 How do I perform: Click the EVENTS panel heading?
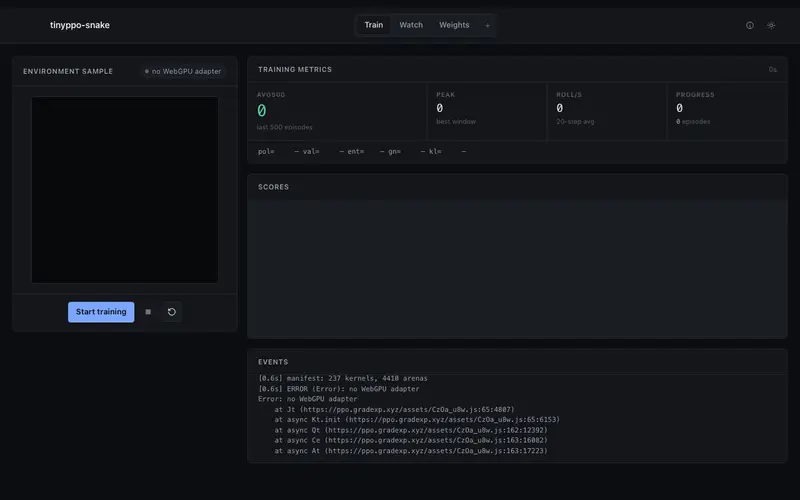tap(273, 362)
